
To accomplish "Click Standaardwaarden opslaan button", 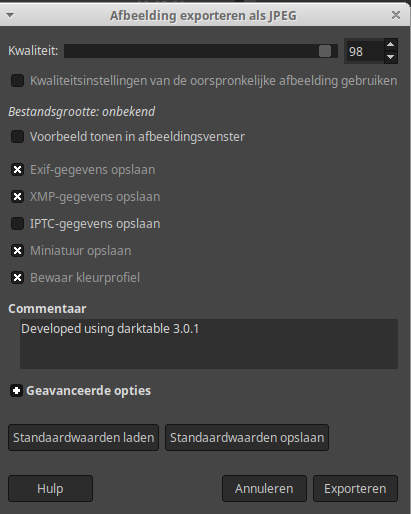I will coord(247,437).
